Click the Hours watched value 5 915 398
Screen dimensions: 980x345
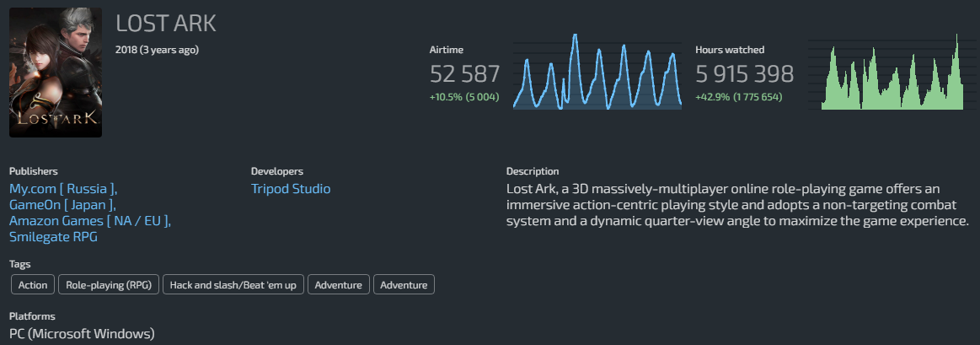click(x=744, y=74)
